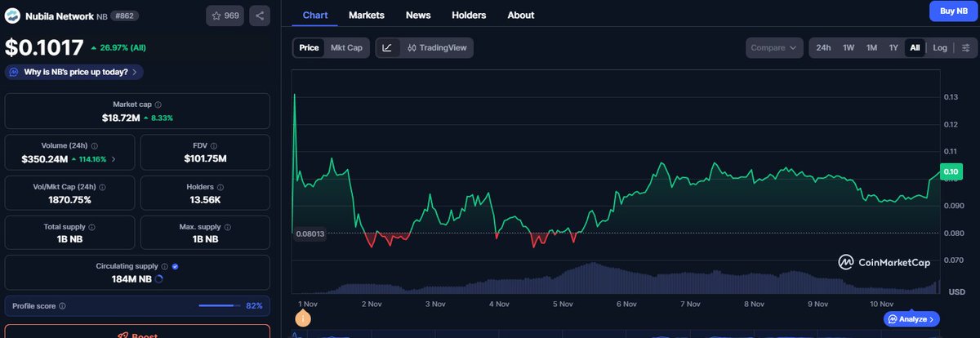This screenshot has width=980, height=338.
Task: Toggle chart to Price view
Action: tap(309, 47)
